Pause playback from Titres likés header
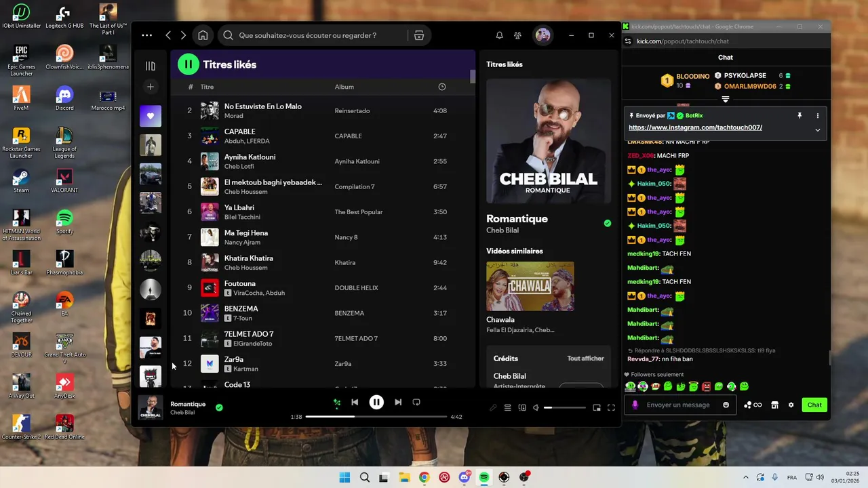868x488 pixels. point(188,64)
